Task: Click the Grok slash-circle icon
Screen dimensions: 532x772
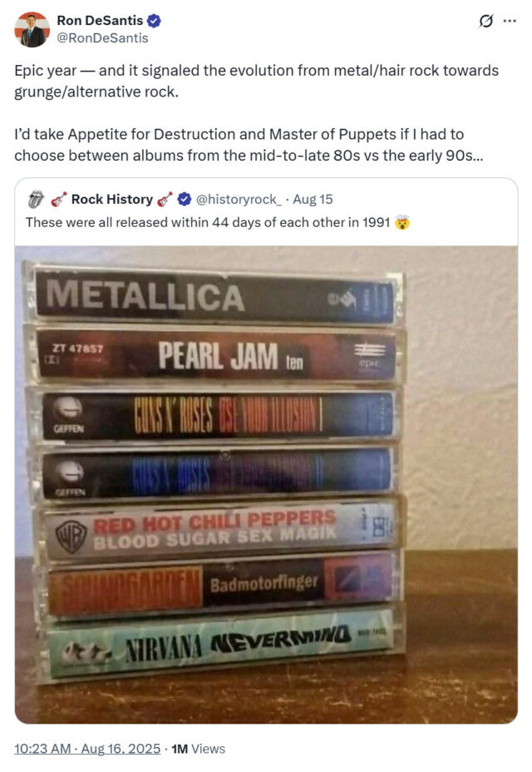Action: (485, 21)
